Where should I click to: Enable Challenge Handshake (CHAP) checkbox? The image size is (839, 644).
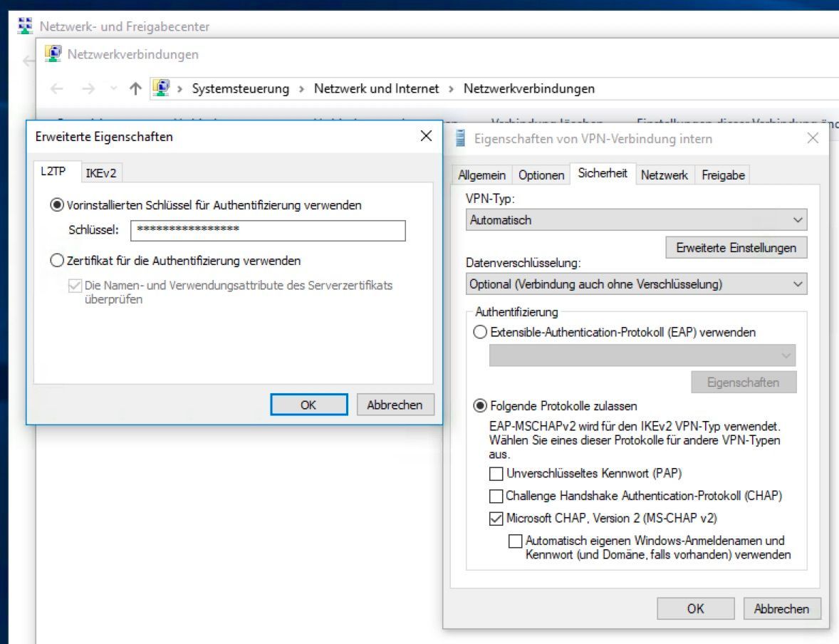tap(496, 496)
